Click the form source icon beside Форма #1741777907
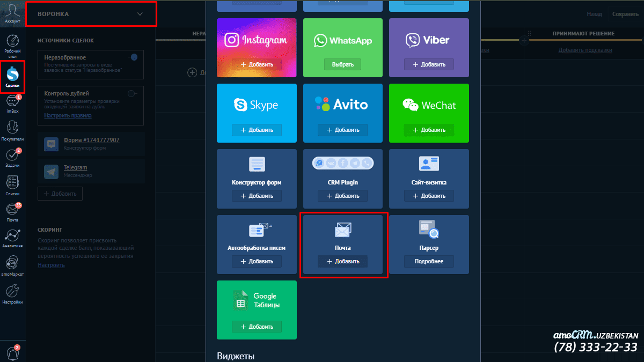The image size is (644, 362). click(x=52, y=144)
